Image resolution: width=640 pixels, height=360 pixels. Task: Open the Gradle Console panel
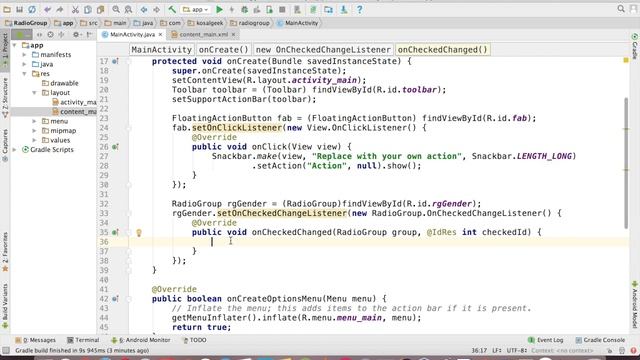click(x=600, y=340)
